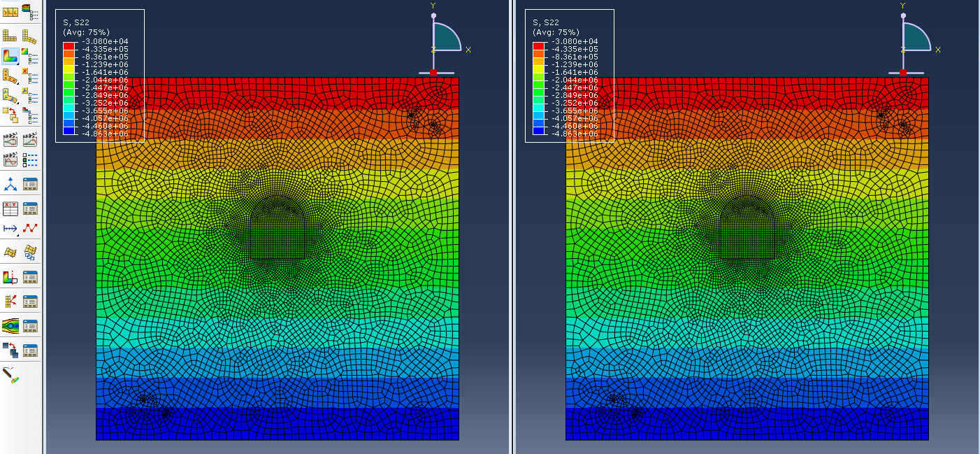
Task: Open the Contour Options icon
Action: tap(30, 56)
